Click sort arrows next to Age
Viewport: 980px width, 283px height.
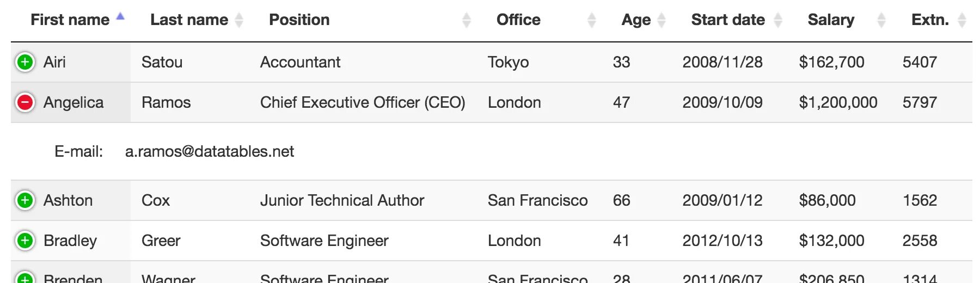661,20
